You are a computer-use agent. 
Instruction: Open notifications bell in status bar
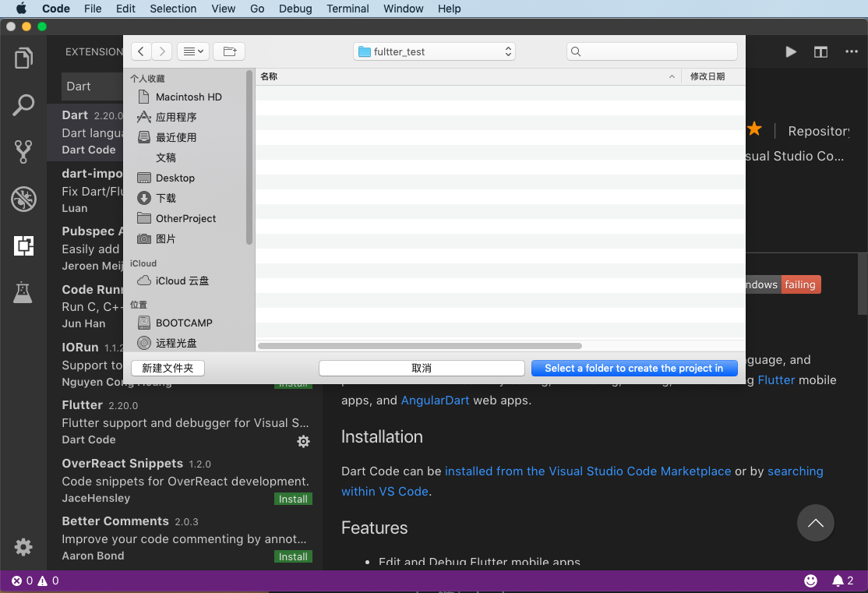coord(838,581)
